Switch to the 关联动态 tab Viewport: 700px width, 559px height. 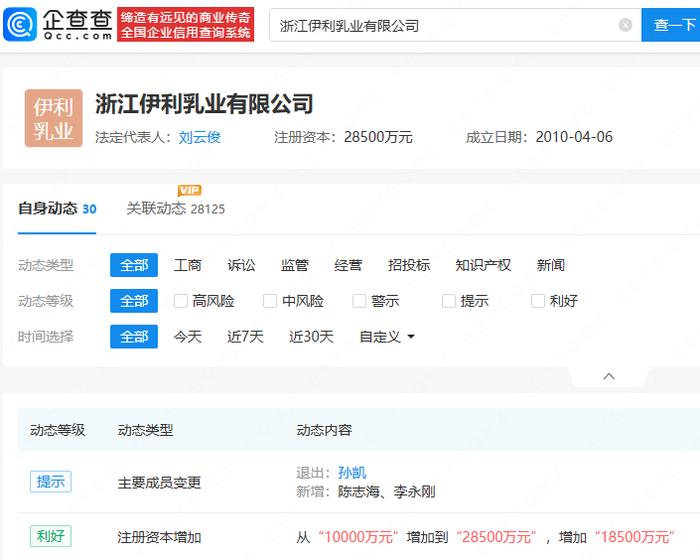click(156, 209)
